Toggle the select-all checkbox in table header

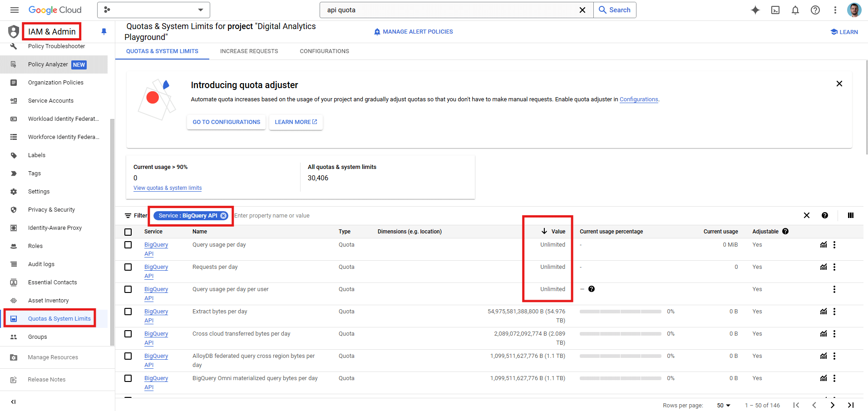click(128, 232)
